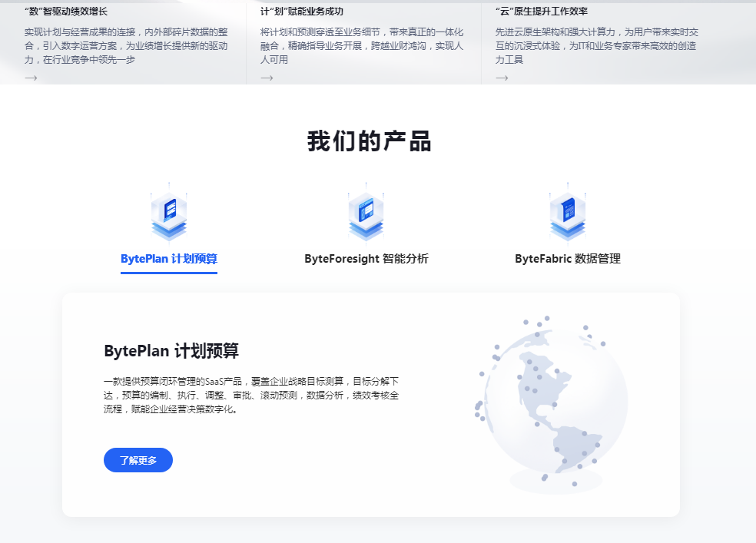Open the "数"智驱动绩效增长 card heading
This screenshot has height=543, width=756.
65,12
